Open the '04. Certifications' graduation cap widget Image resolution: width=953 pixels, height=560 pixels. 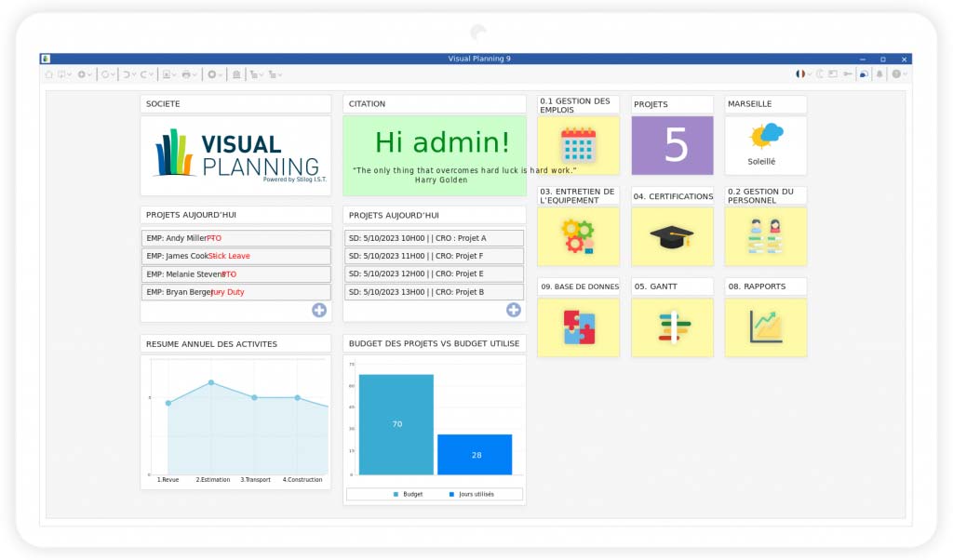(x=672, y=236)
